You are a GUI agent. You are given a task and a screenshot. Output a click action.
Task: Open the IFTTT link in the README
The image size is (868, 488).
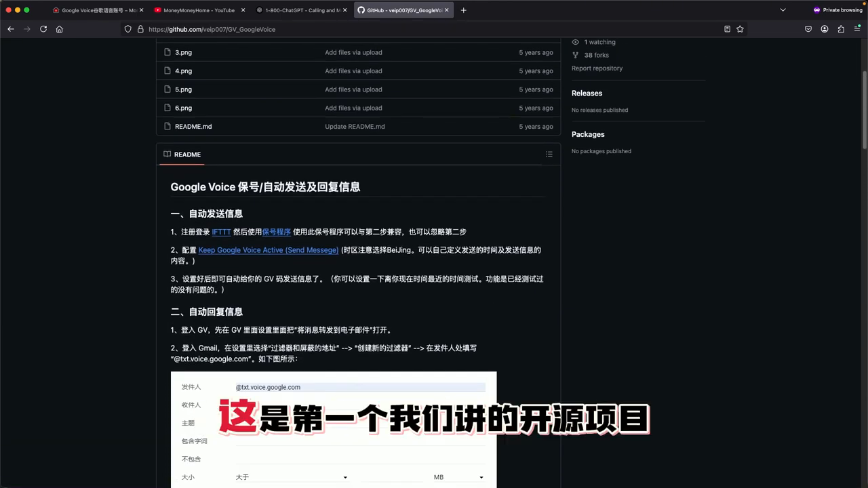pyautogui.click(x=221, y=232)
